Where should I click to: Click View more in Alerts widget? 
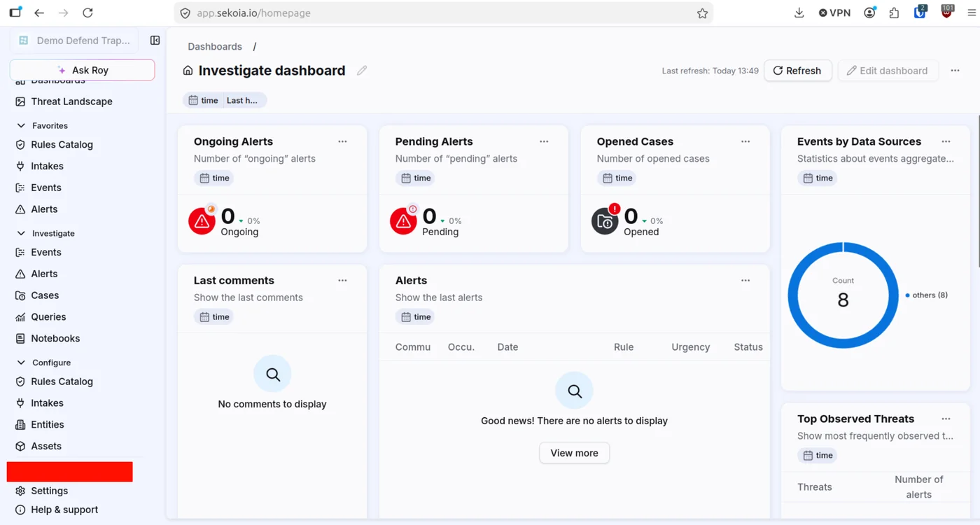574,453
